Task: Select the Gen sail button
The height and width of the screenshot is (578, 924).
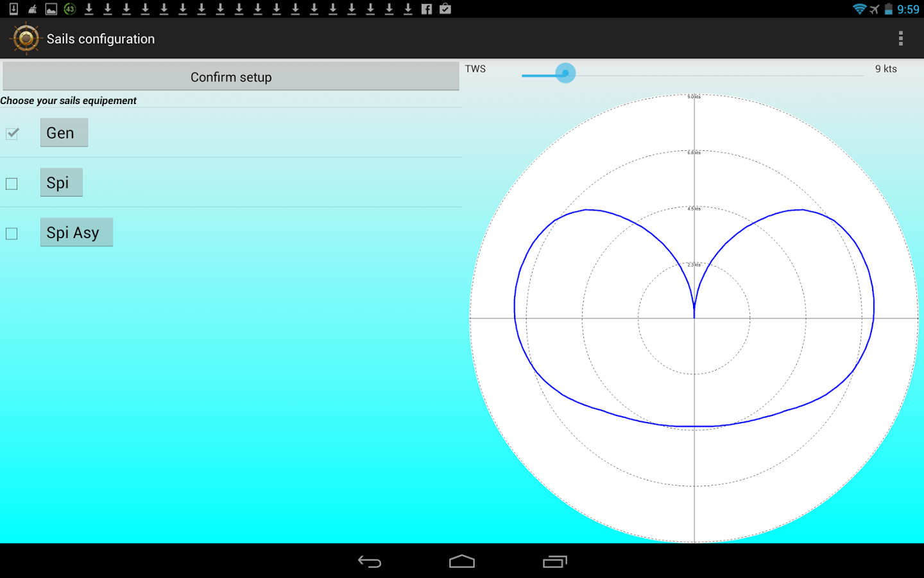Action: (64, 132)
